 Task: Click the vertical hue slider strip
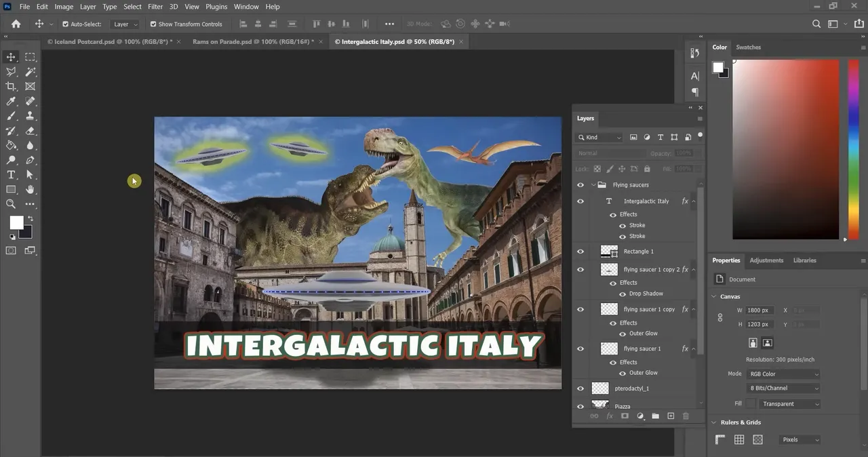coord(853,149)
